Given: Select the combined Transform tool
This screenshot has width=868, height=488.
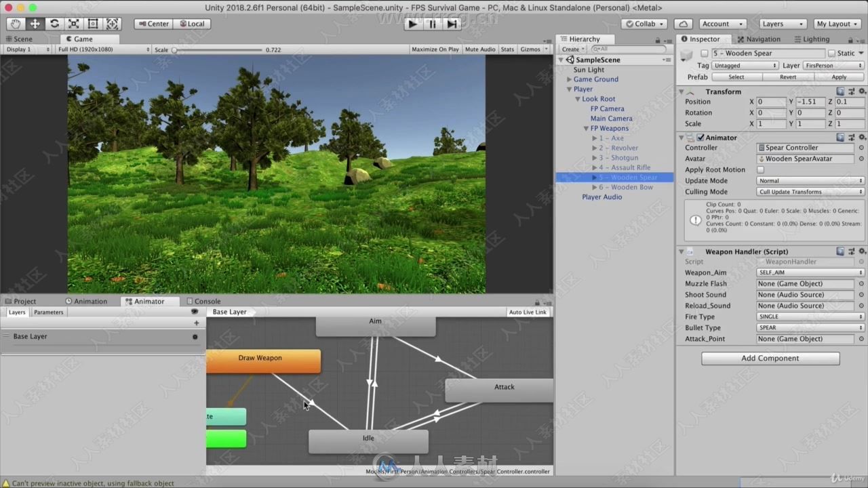Looking at the screenshot, I should coord(113,24).
